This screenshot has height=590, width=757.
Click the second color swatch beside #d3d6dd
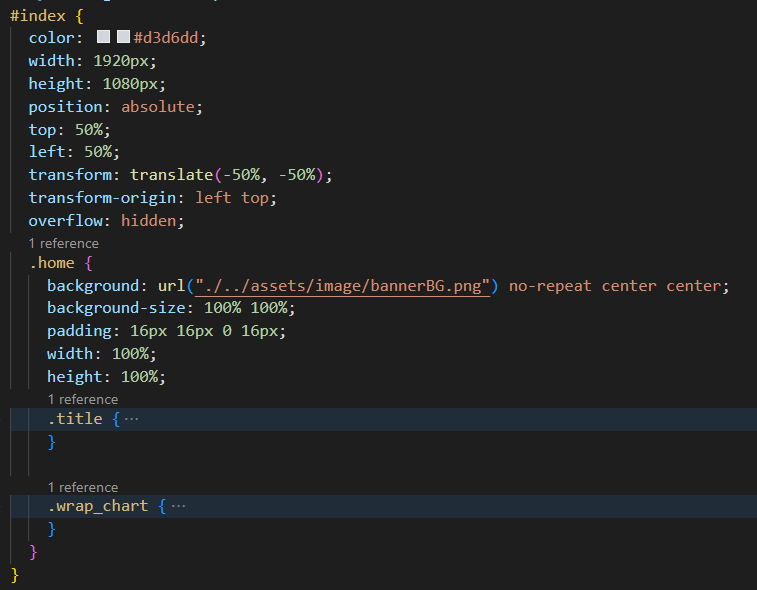124,37
